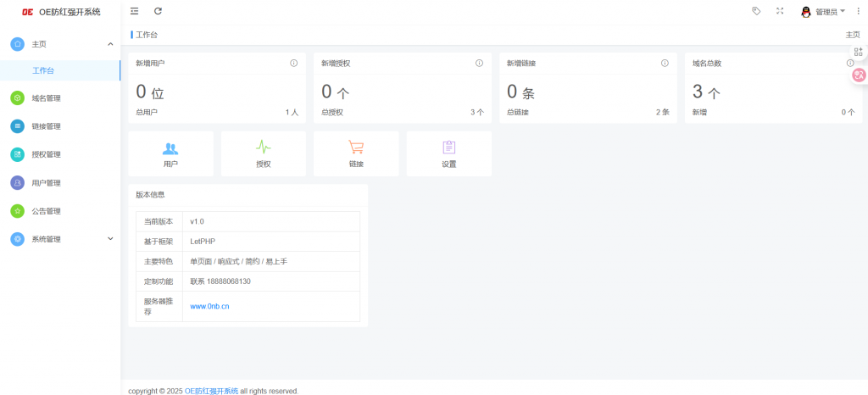Collapse the sidebar with the menu fold icon
Screen dimensions: 868x395
(x=134, y=11)
